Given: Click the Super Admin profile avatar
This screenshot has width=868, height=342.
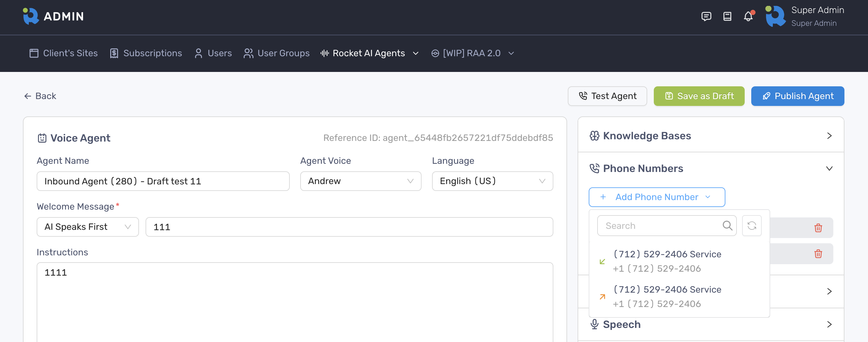Looking at the screenshot, I should [x=775, y=16].
